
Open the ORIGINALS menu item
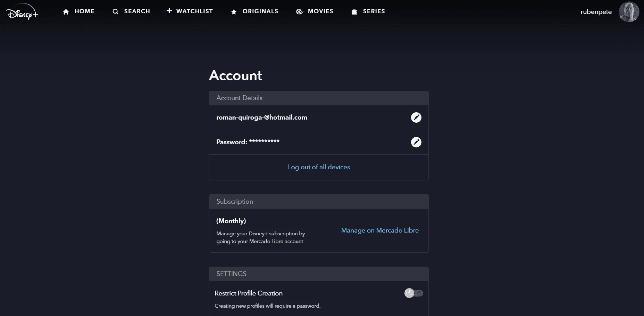coord(260,11)
